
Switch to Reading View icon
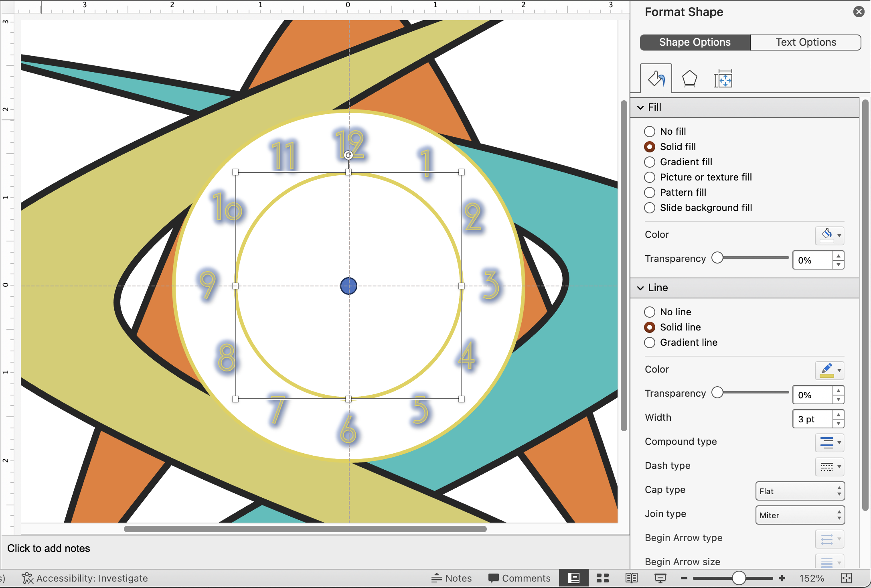coord(632,578)
